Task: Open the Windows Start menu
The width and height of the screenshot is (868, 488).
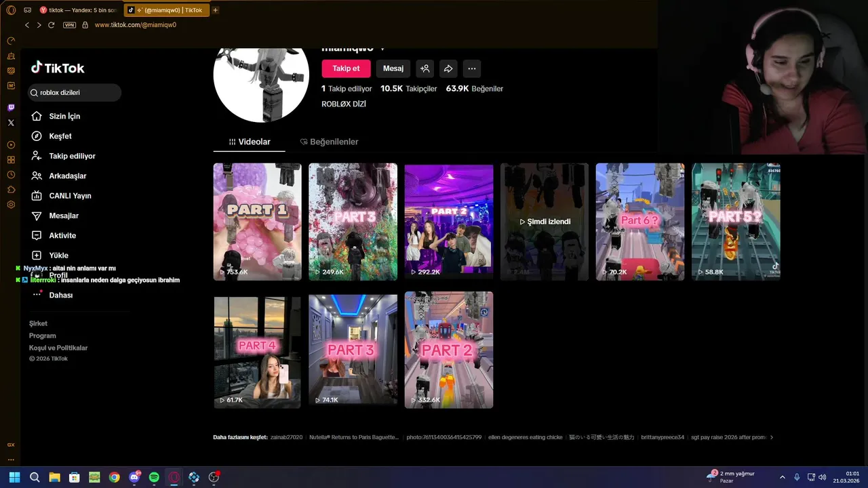Action: pyautogui.click(x=14, y=477)
